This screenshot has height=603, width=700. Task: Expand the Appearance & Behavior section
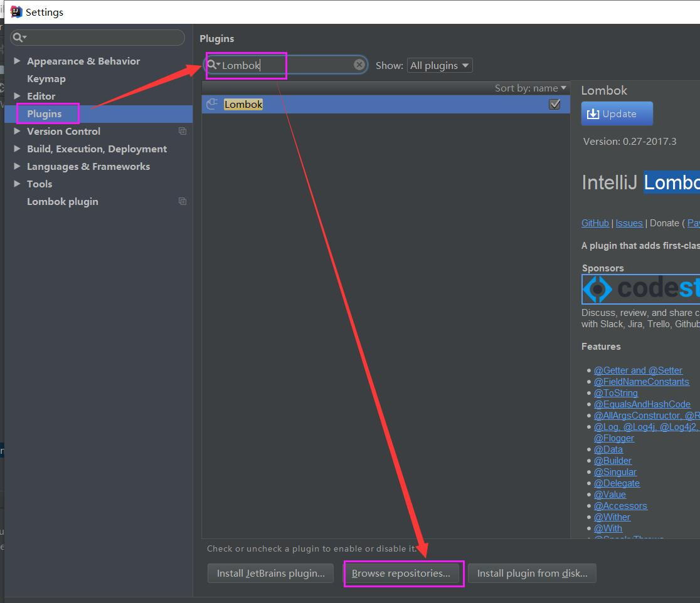(17, 61)
